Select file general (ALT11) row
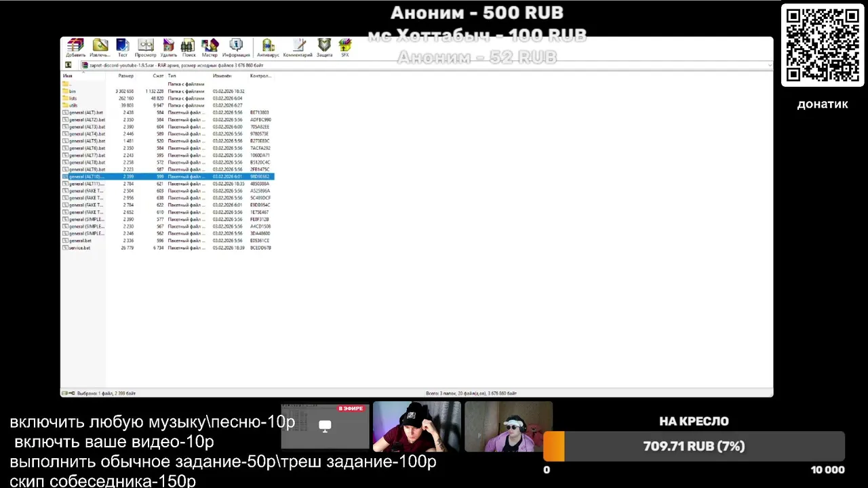The image size is (868, 488). tap(167, 184)
